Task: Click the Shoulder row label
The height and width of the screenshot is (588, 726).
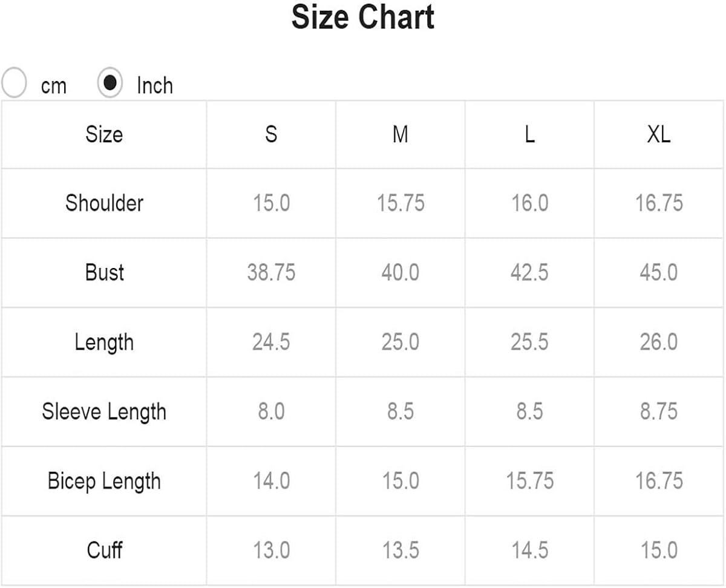Action: pos(104,203)
